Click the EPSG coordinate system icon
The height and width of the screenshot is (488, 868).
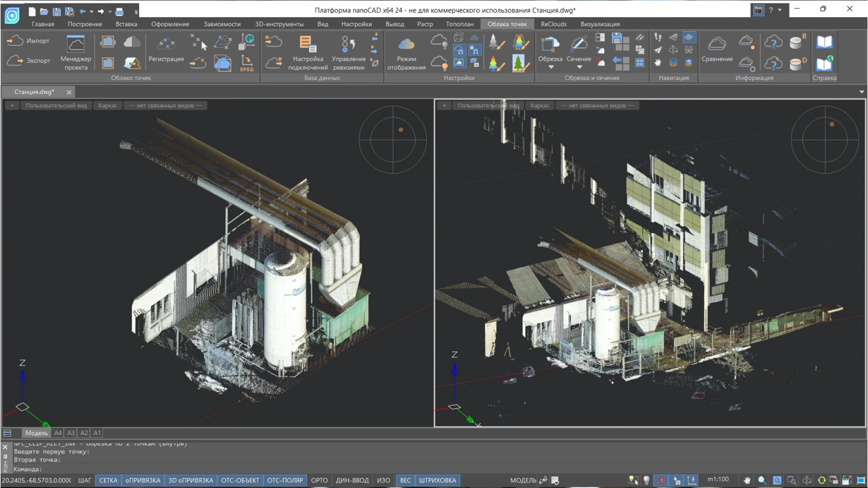point(246,63)
